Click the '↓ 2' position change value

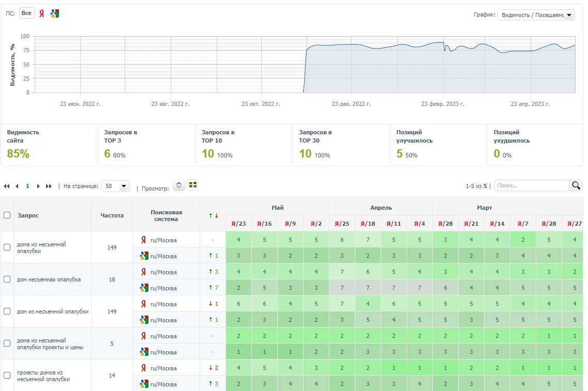click(x=214, y=368)
